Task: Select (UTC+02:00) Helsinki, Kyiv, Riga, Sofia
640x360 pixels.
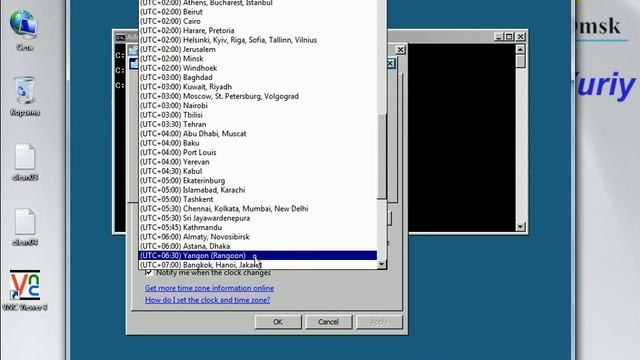Action: click(x=258, y=40)
